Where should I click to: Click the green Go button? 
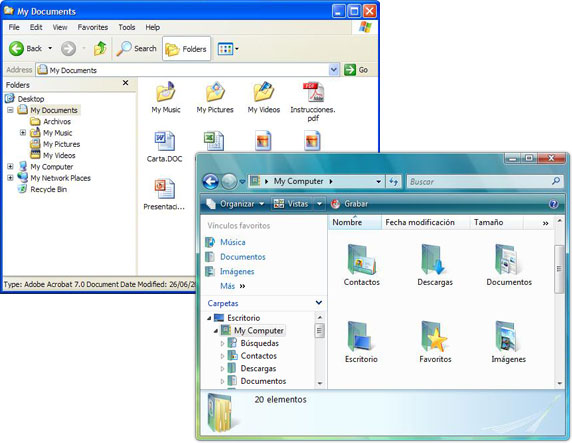pyautogui.click(x=356, y=70)
